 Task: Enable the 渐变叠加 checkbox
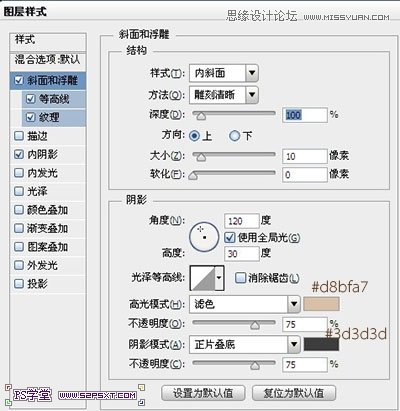(19, 228)
